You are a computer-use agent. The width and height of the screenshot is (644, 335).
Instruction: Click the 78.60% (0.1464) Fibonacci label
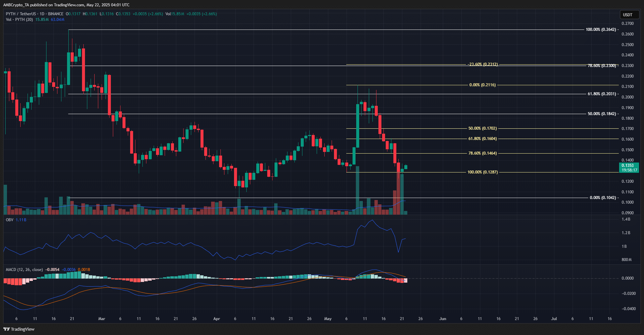click(483, 153)
